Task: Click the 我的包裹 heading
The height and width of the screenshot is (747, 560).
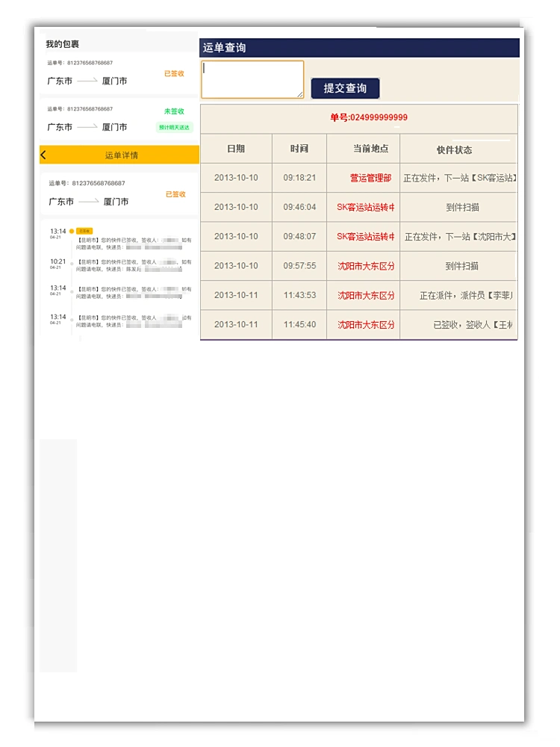Action: coord(62,44)
